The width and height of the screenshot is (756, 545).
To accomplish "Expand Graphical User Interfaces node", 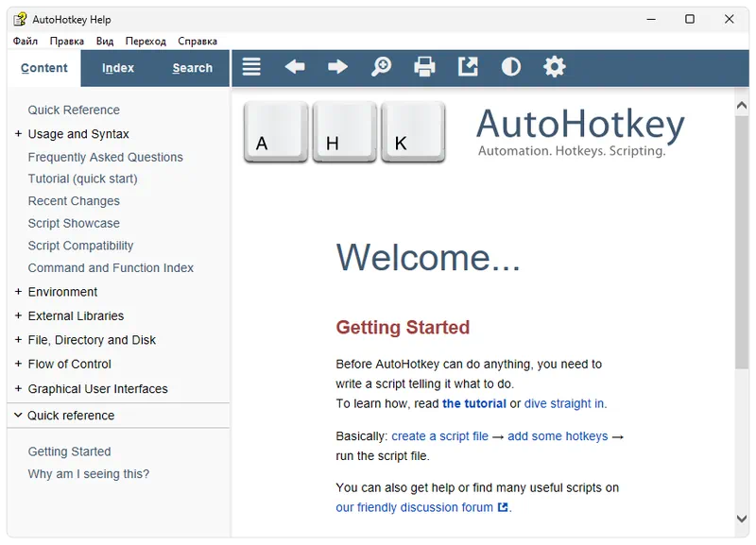I will 18,388.
